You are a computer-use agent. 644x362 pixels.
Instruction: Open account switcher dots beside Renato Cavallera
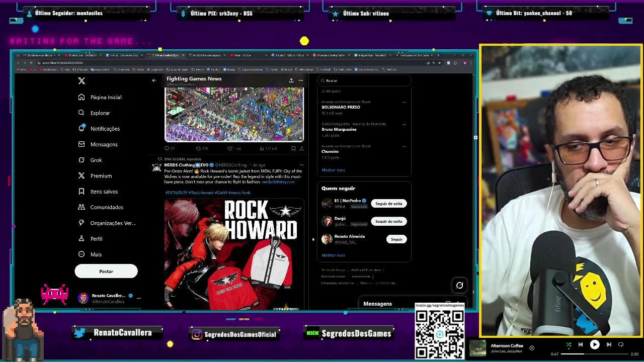[139, 298]
